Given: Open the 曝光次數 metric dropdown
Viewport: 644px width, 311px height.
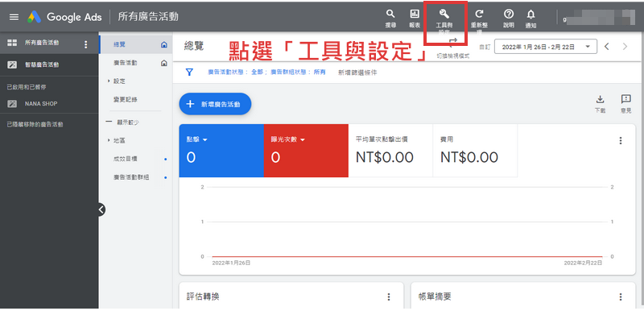Looking at the screenshot, I should [x=303, y=139].
